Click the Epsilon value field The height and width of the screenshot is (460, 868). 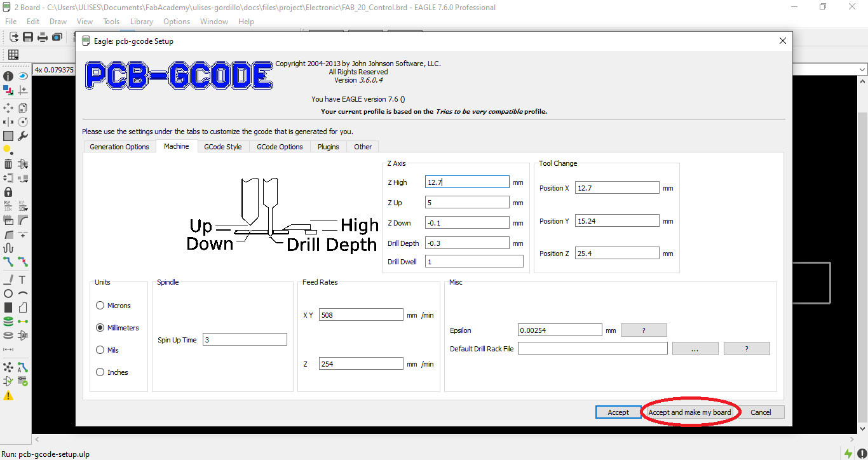click(560, 330)
